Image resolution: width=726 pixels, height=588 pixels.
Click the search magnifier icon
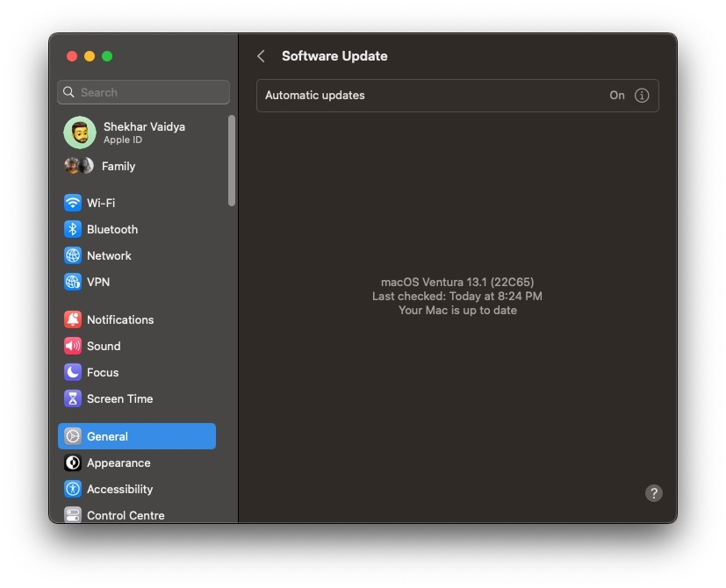click(x=68, y=92)
